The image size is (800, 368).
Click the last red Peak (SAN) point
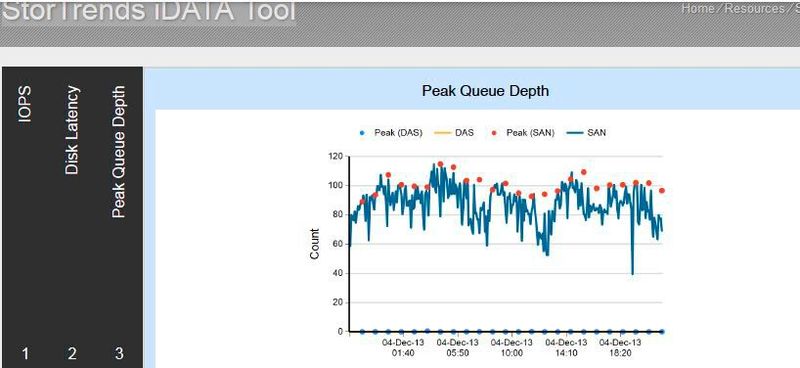(662, 190)
